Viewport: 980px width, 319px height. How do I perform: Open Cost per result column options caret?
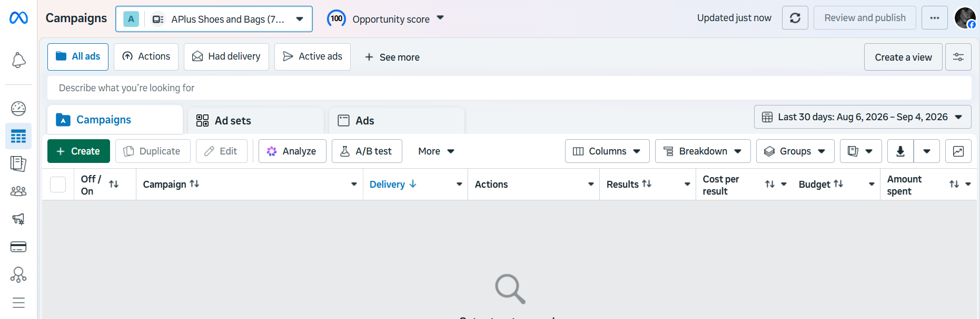784,184
